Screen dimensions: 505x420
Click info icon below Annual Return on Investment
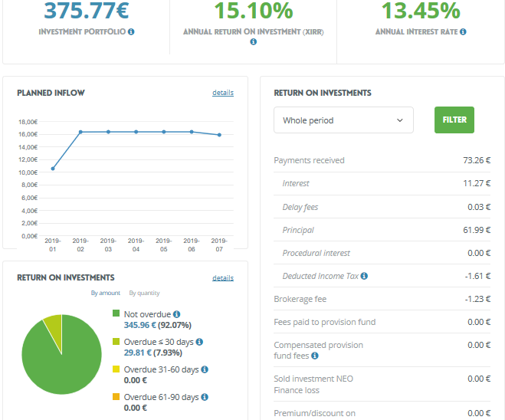click(253, 42)
